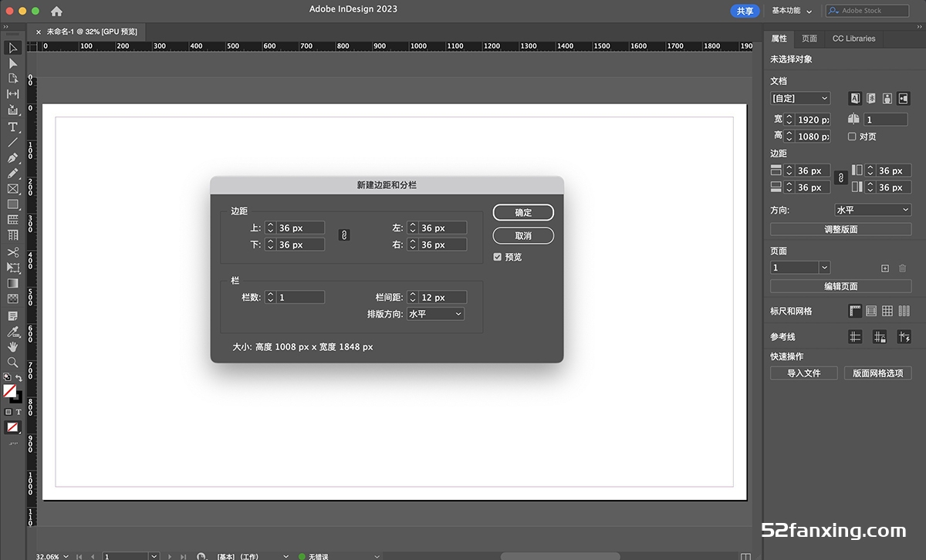The image size is (926, 560).
Task: Select the Line tool
Action: click(13, 142)
